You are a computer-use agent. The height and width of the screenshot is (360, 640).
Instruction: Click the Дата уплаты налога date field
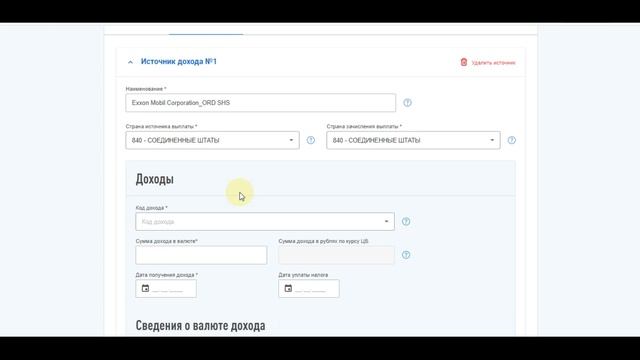[x=309, y=289]
